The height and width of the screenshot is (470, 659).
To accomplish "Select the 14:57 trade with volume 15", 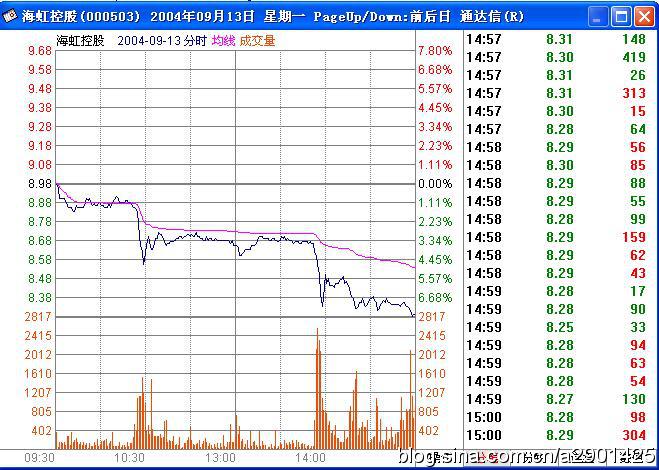I will (x=556, y=111).
